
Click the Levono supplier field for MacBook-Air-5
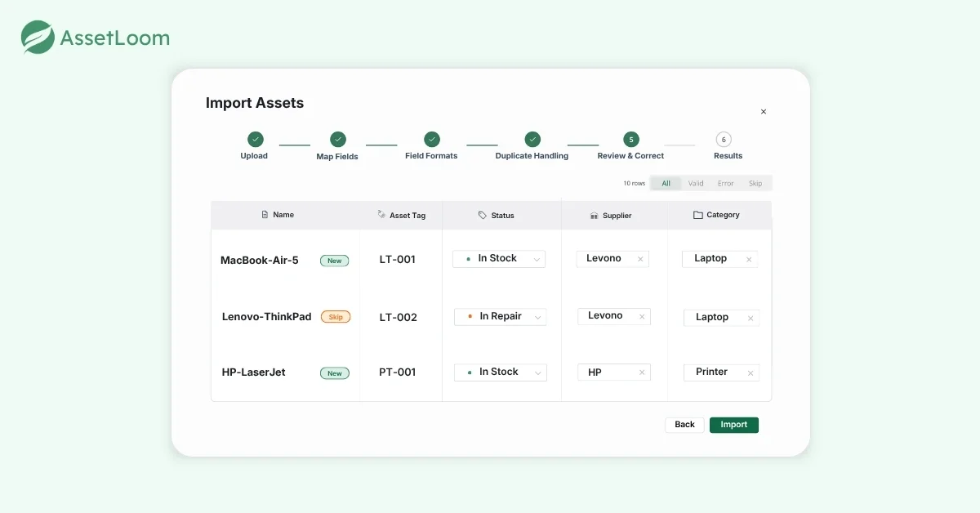612,259
